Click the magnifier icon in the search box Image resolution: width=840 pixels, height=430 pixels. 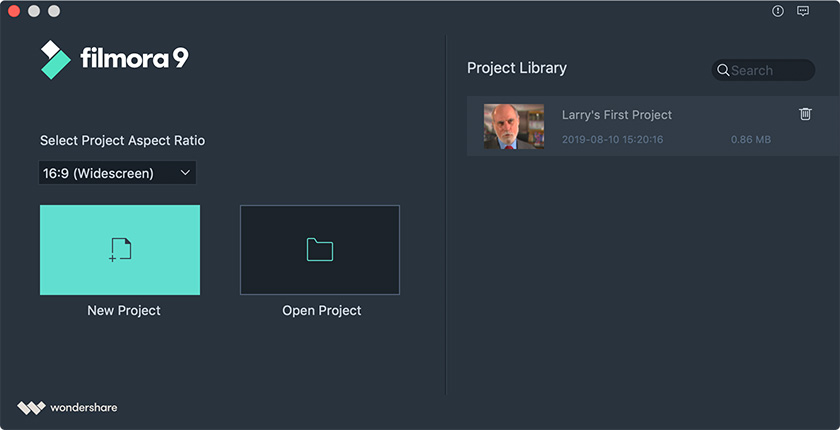point(723,70)
